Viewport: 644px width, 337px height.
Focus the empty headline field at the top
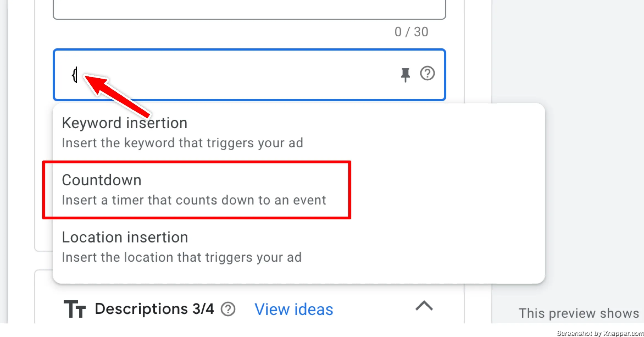249,8
